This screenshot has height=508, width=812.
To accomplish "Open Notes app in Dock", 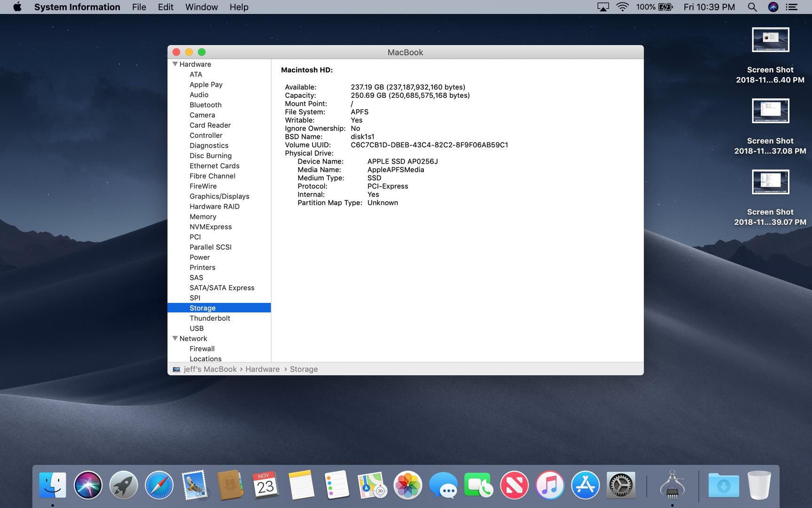I will (x=301, y=484).
